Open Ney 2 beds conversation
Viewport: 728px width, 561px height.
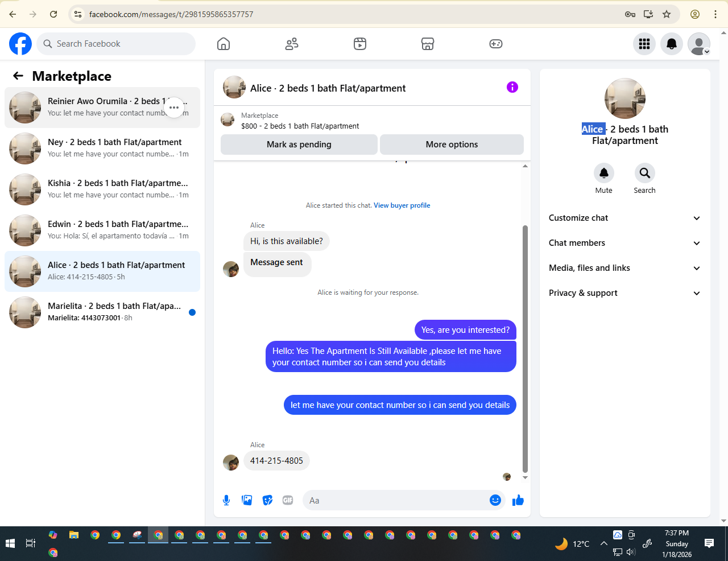[102, 148]
